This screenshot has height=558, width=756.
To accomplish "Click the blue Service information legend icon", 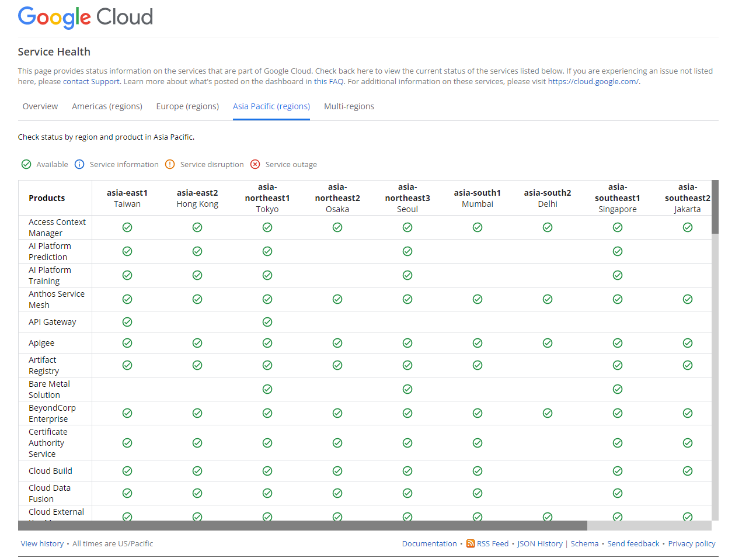I will pos(79,164).
